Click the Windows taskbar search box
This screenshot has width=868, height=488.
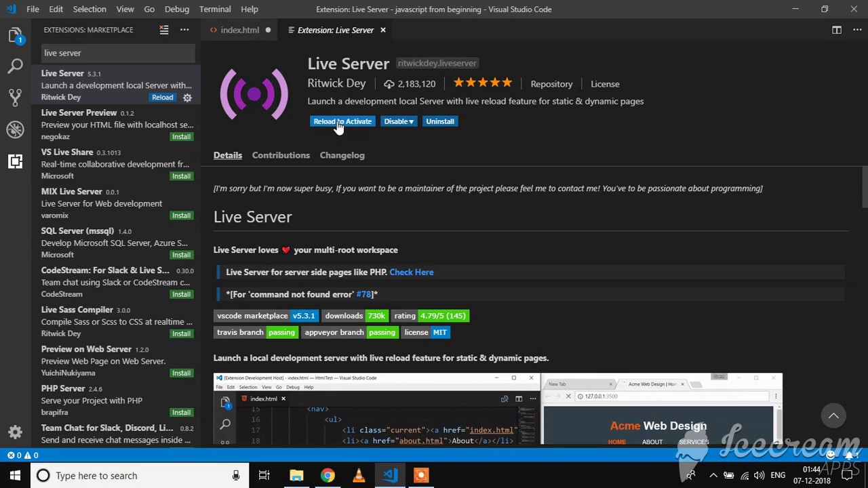pyautogui.click(x=138, y=476)
